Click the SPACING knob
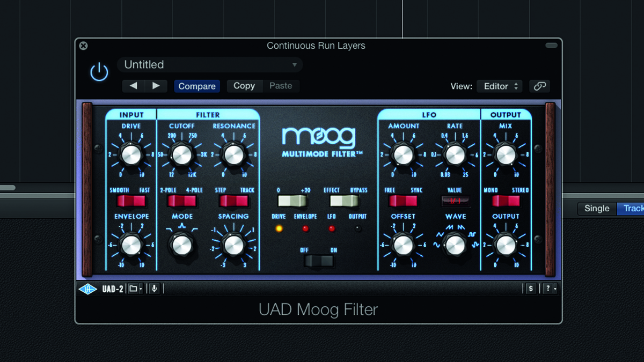Screen dimensions: 644x362 233,245
